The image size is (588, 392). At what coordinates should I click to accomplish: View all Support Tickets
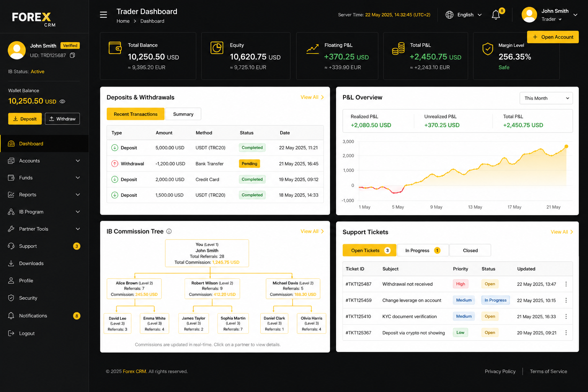[x=562, y=232]
